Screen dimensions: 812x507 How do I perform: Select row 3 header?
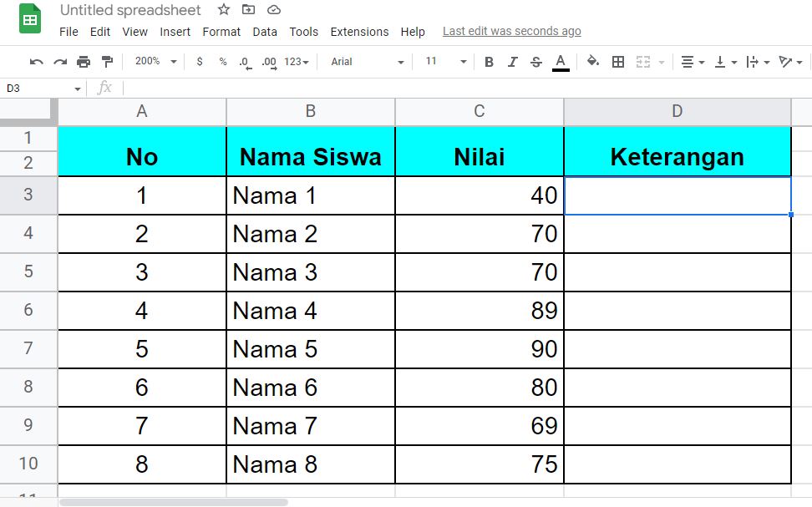point(28,195)
